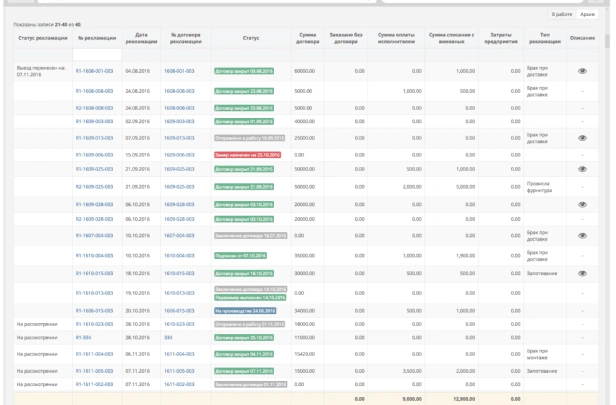
Task: Switch to the 'В работе' tab
Action: [562, 14]
